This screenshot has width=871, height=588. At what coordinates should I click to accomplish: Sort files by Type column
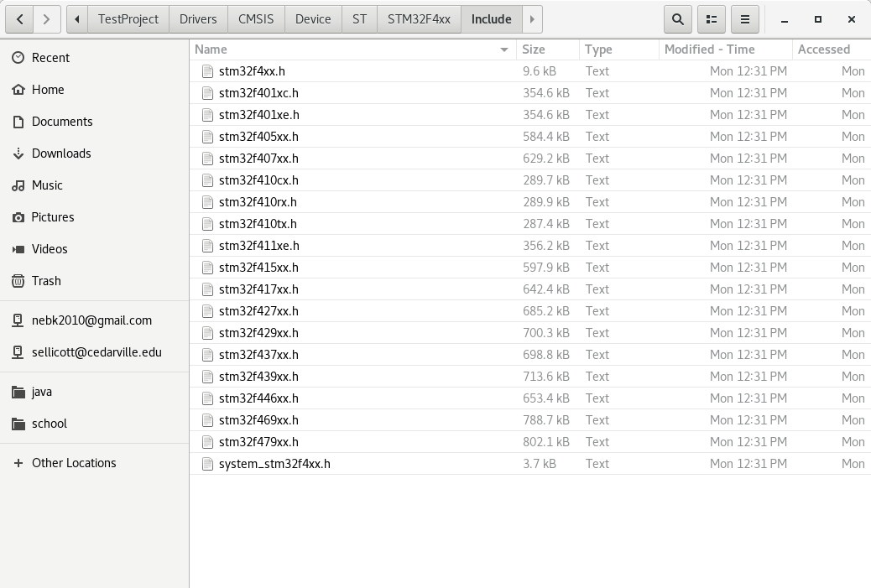coord(618,49)
